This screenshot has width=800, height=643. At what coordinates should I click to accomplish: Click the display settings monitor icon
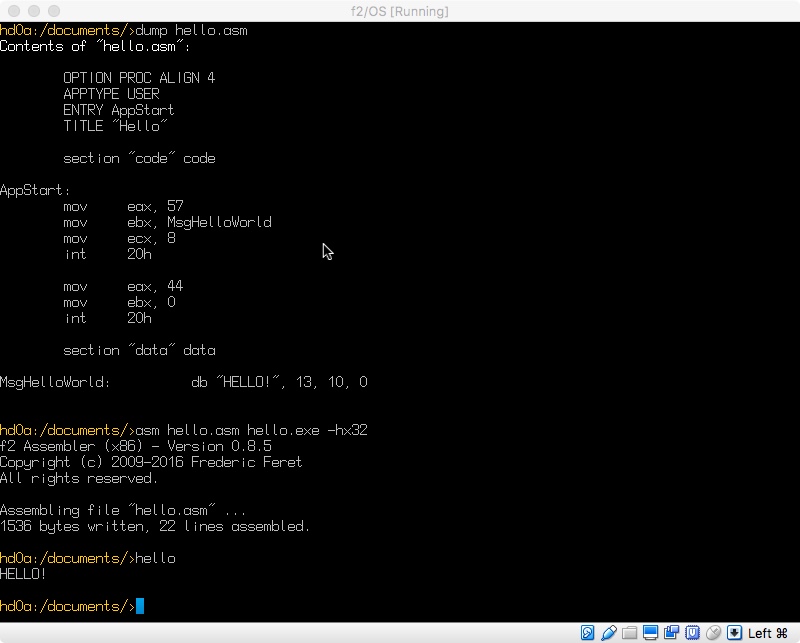pos(651,633)
